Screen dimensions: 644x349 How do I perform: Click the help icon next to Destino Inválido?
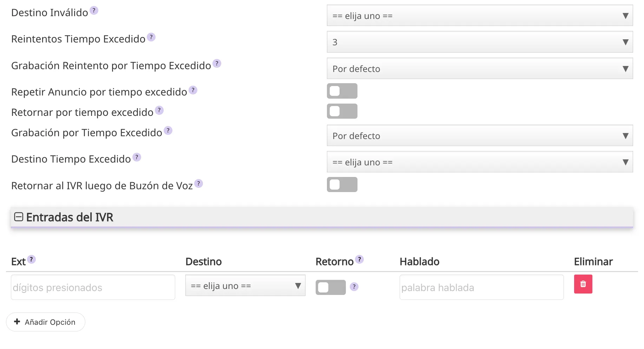point(93,11)
